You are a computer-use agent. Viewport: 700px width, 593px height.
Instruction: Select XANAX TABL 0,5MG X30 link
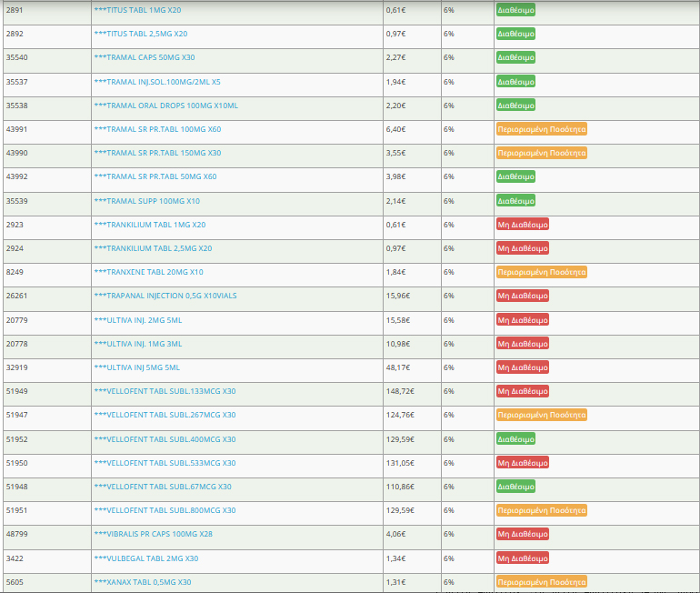(x=142, y=582)
